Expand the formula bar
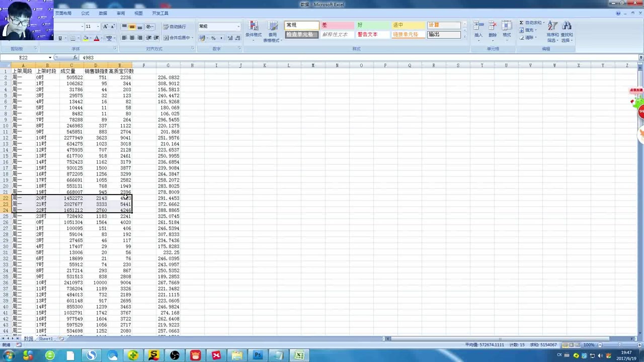 (x=640, y=58)
